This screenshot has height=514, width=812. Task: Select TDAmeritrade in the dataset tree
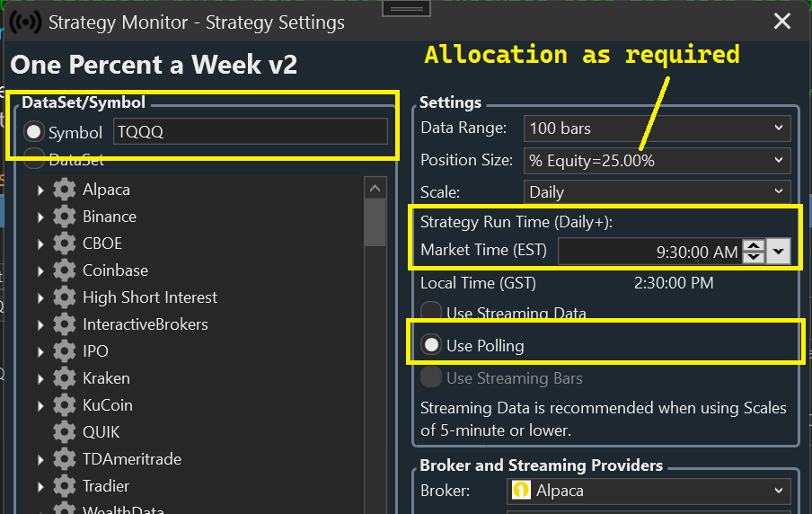tap(132, 459)
